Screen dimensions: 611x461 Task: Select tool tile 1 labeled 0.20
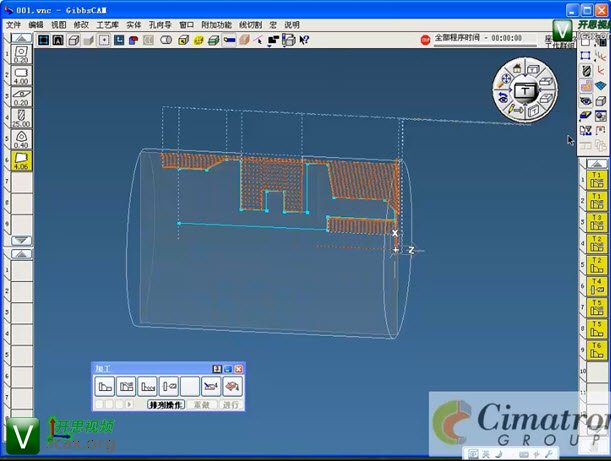pyautogui.click(x=21, y=54)
